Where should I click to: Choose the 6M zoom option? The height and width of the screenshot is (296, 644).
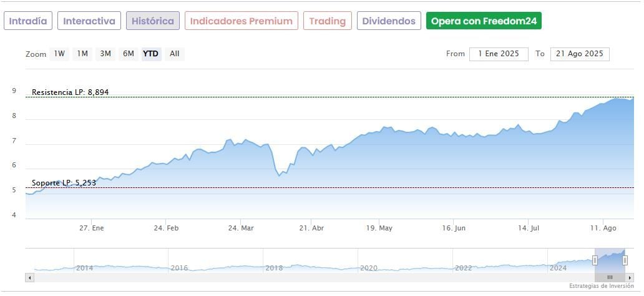pyautogui.click(x=129, y=54)
